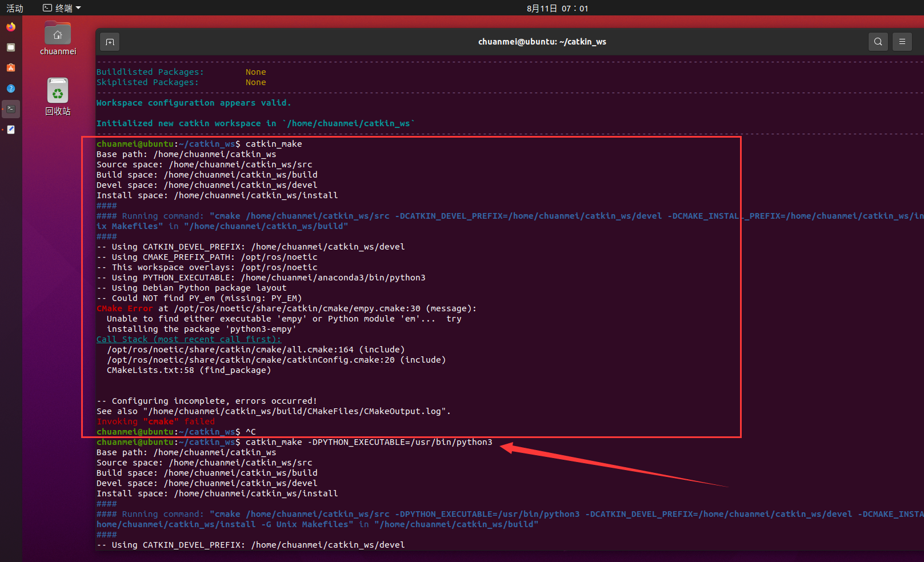Click the search button in the terminal header
The height and width of the screenshot is (562, 924).
click(878, 41)
